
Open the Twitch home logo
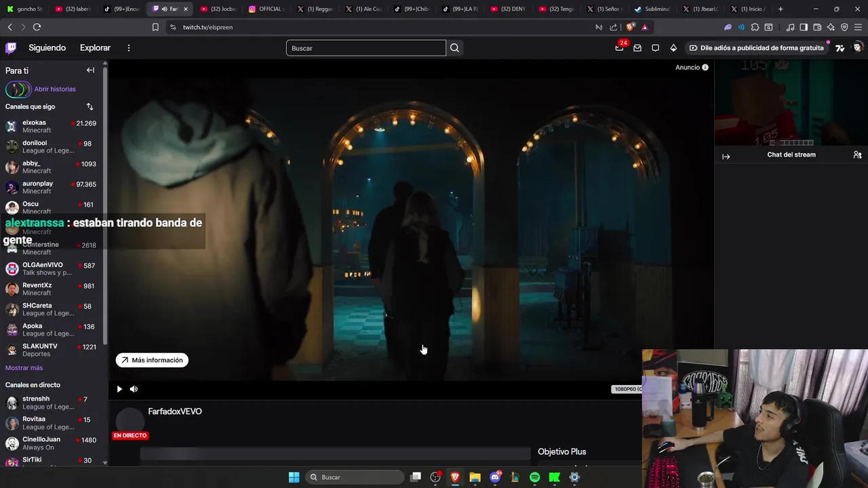11,47
